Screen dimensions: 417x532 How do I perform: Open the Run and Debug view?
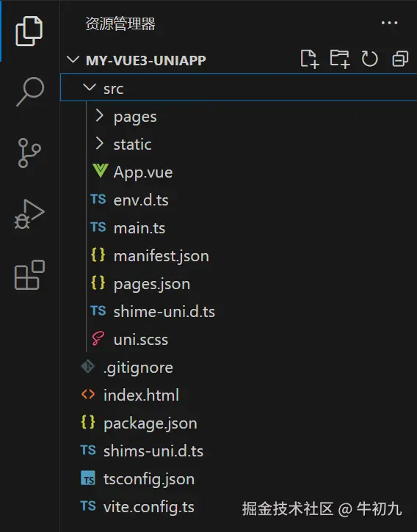[29, 214]
